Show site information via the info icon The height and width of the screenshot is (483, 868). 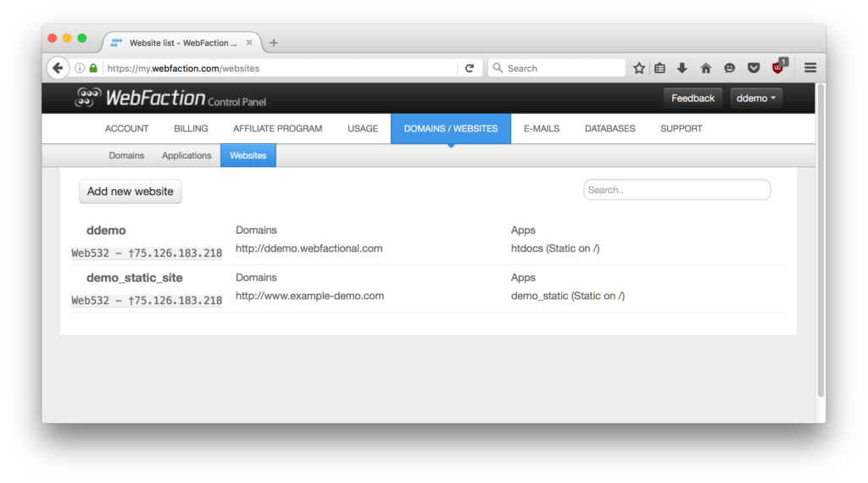pos(80,68)
